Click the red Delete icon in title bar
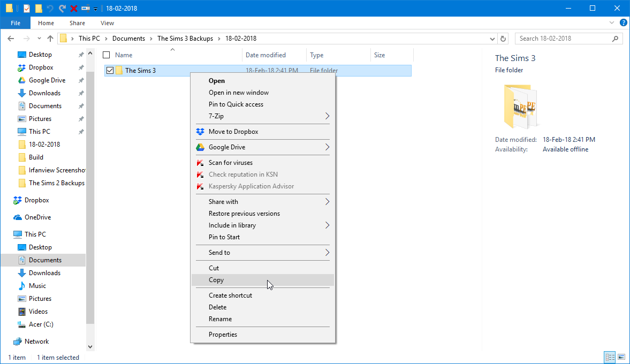Image resolution: width=630 pixels, height=364 pixels. pyautogui.click(x=74, y=8)
